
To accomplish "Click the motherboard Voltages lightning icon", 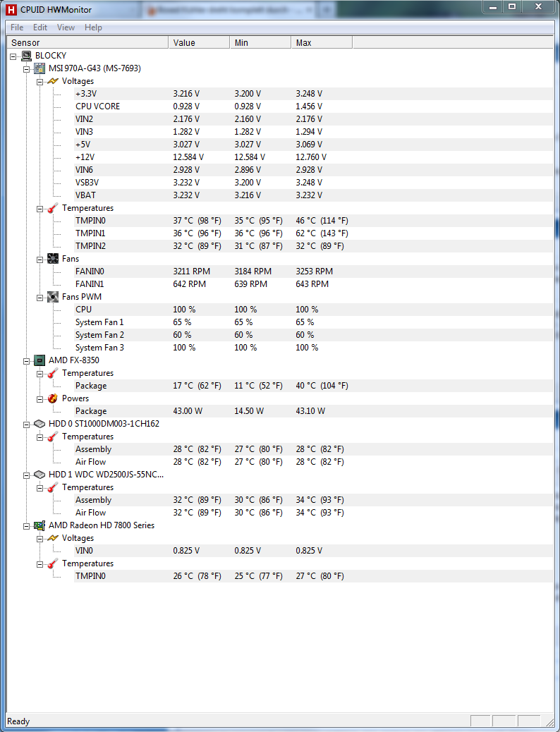I will (x=53, y=81).
